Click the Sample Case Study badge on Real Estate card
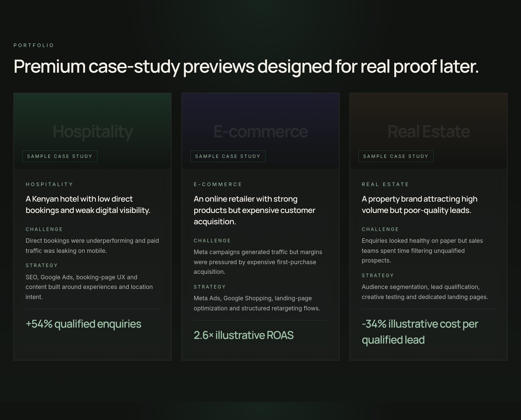 click(396, 156)
